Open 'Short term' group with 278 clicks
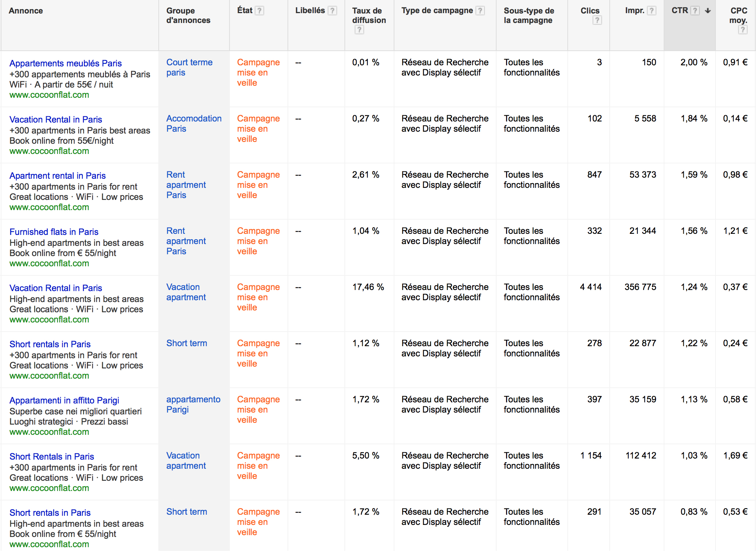Image resolution: width=756 pixels, height=553 pixels. point(187,343)
